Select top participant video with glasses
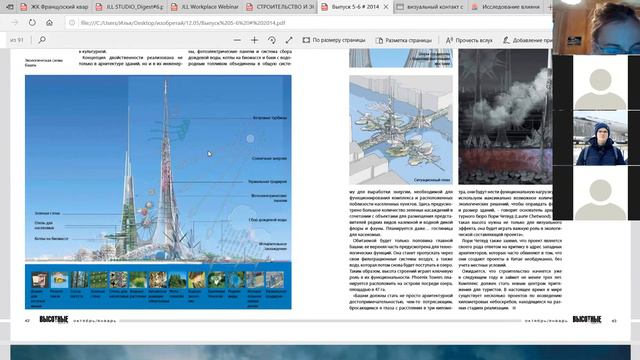Image resolution: width=640 pixels, height=360 pixels. pyautogui.click(x=596, y=27)
